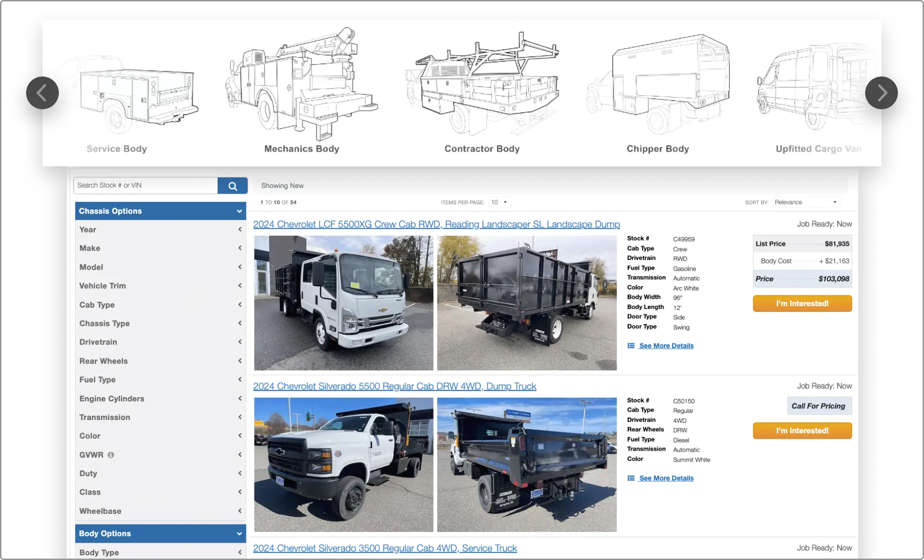The image size is (924, 560).
Task: Click the next carousel arrow button
Action: [881, 93]
